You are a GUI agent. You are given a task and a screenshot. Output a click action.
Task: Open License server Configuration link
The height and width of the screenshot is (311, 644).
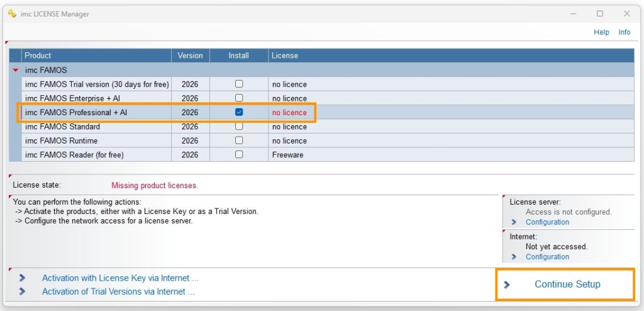[548, 222]
